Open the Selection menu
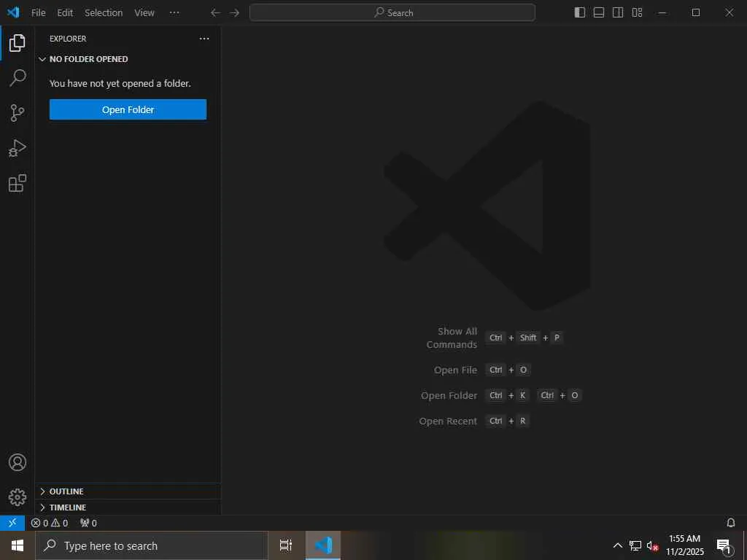This screenshot has height=560, width=747. coord(104,13)
